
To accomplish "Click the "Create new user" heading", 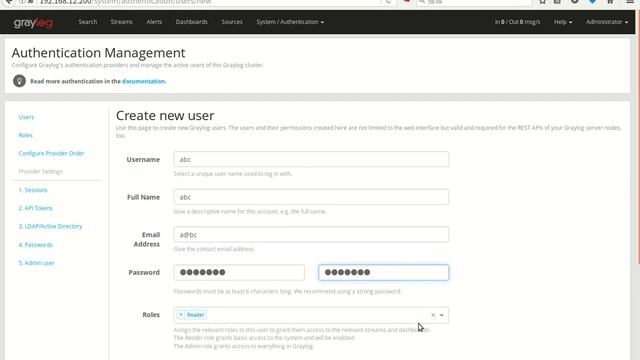I will pyautogui.click(x=165, y=116).
